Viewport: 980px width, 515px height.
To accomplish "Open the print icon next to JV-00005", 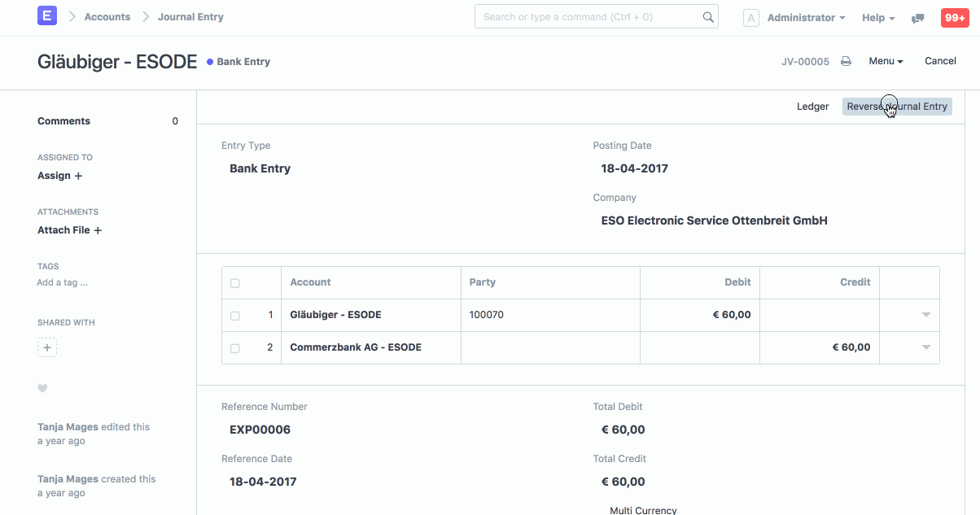I will 844,60.
